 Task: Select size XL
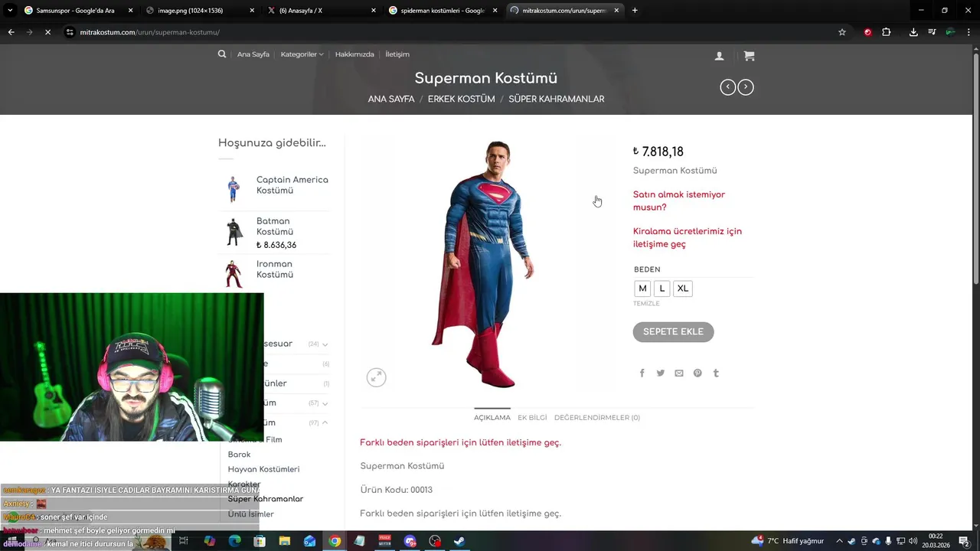pos(683,289)
